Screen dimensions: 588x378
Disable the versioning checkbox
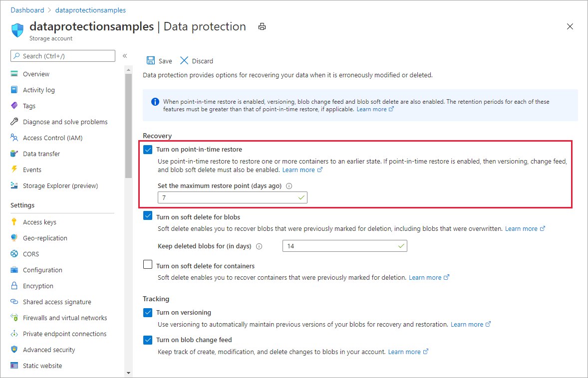click(x=148, y=313)
